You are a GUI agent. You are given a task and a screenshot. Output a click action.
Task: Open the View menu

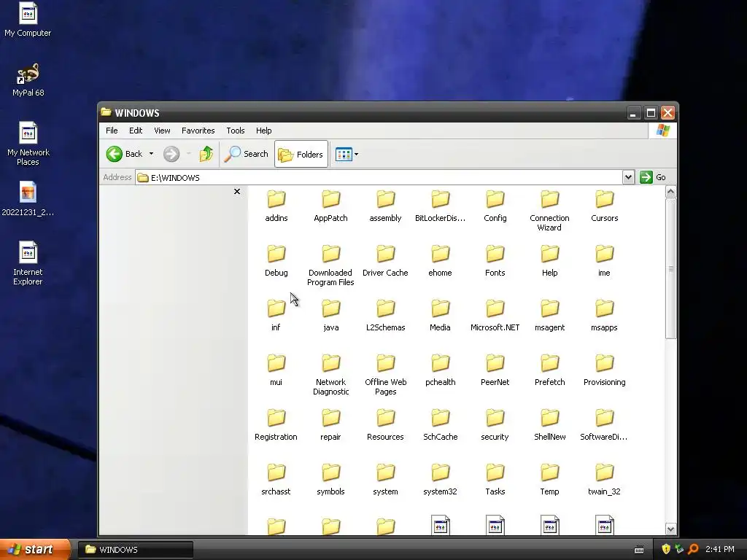pos(162,131)
